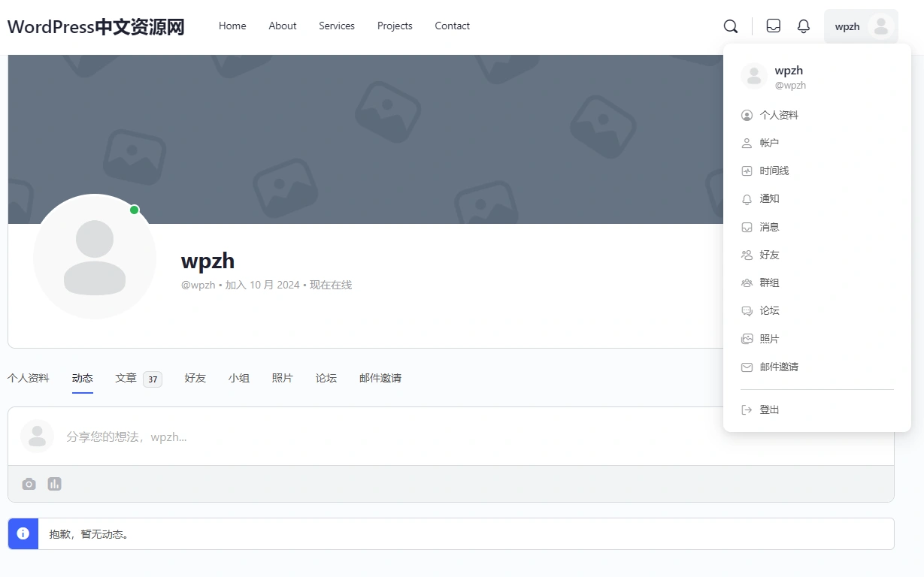Attach a photo using the camera icon
This screenshot has width=924, height=577.
(x=29, y=483)
